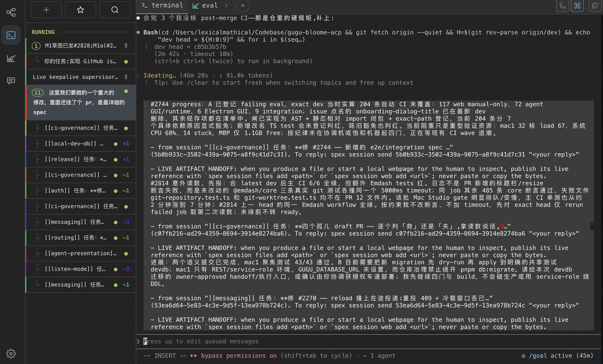Expand the 进展: 两个语义提交 queued message chevron
The width and height of the screenshot is (603, 364).
145,262
